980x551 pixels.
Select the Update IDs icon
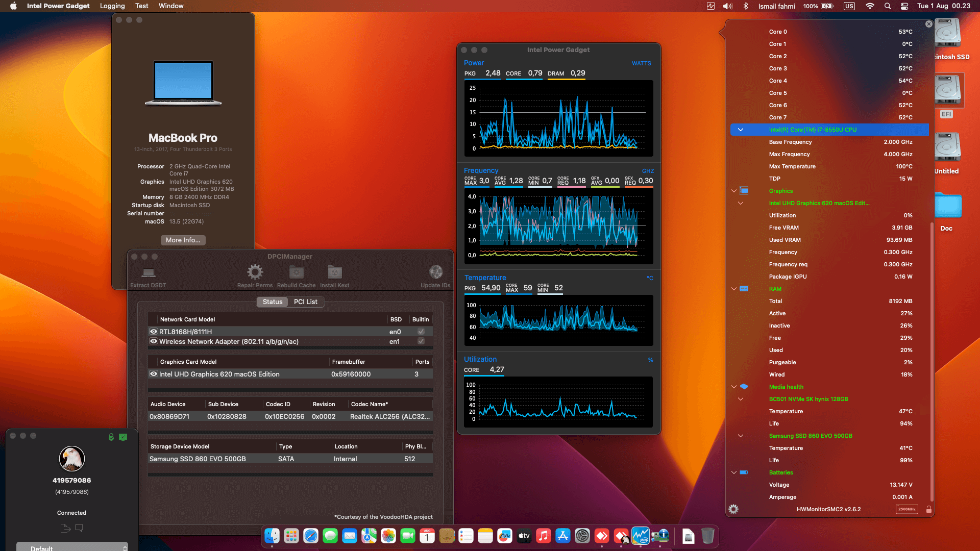click(435, 271)
